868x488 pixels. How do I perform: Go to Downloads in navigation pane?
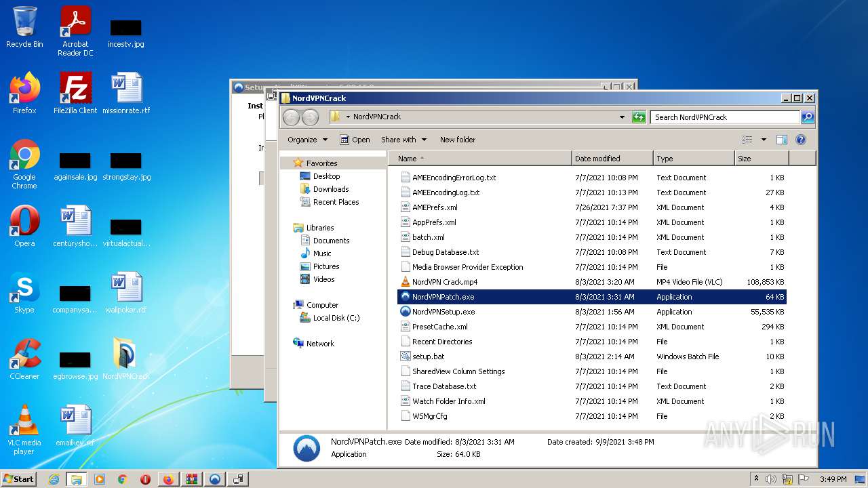[331, 189]
